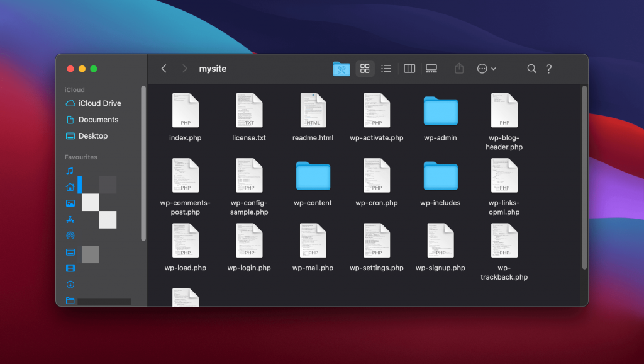Select the wp-blog-header.php file icon
The width and height of the screenshot is (644, 364).
[x=504, y=110]
